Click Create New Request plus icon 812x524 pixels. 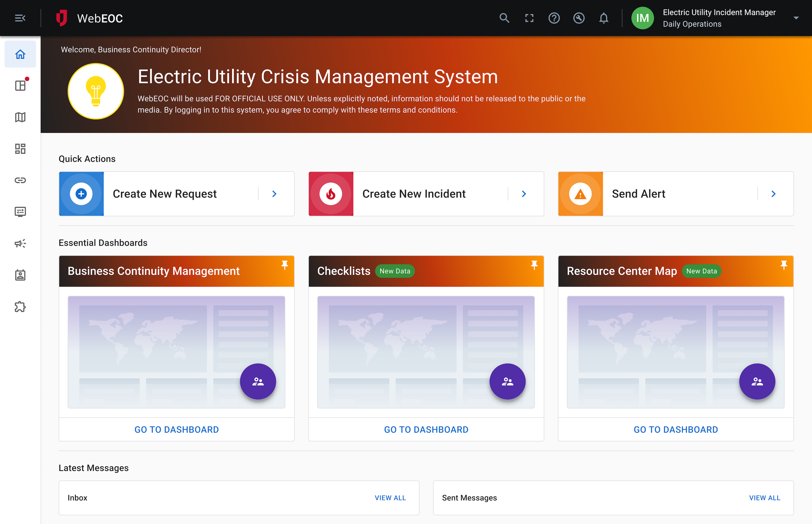pos(81,194)
